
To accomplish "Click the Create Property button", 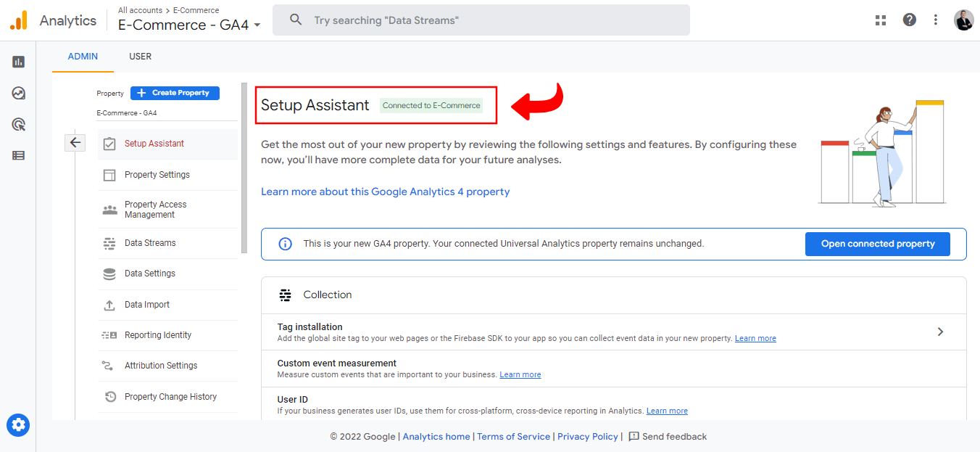I will [x=175, y=93].
